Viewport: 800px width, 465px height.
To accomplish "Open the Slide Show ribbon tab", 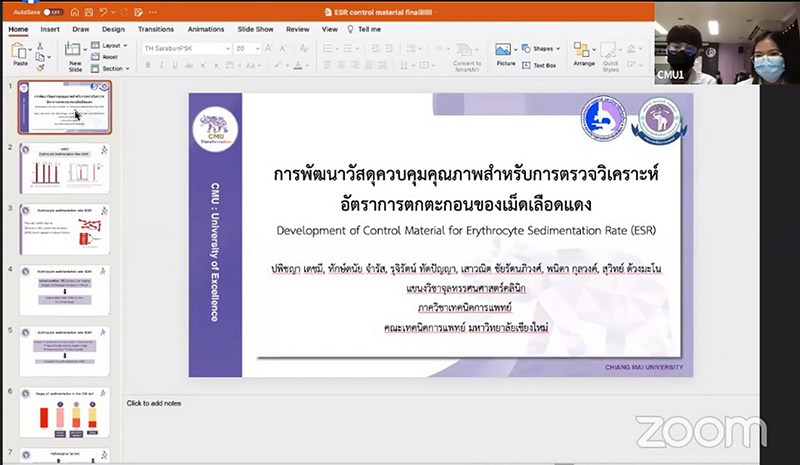I will point(256,29).
